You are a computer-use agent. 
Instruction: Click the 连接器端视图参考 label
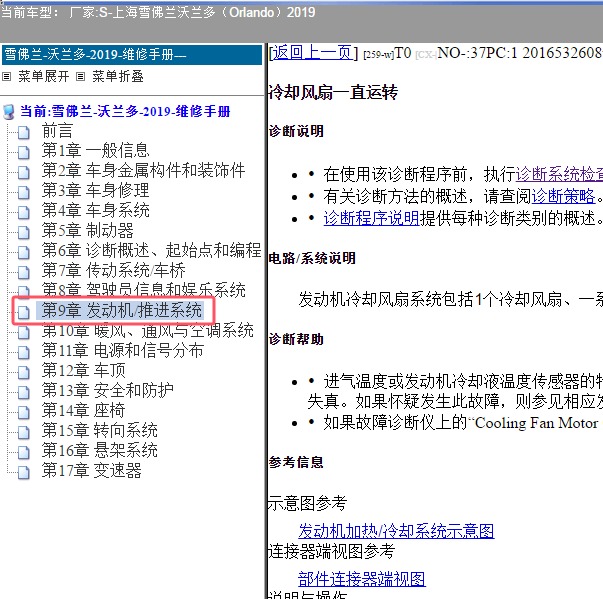331,551
